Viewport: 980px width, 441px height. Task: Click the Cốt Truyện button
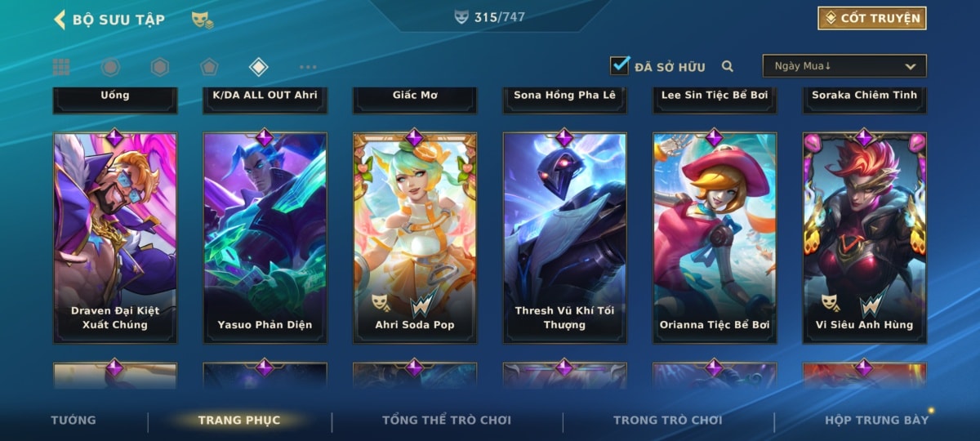[872, 18]
